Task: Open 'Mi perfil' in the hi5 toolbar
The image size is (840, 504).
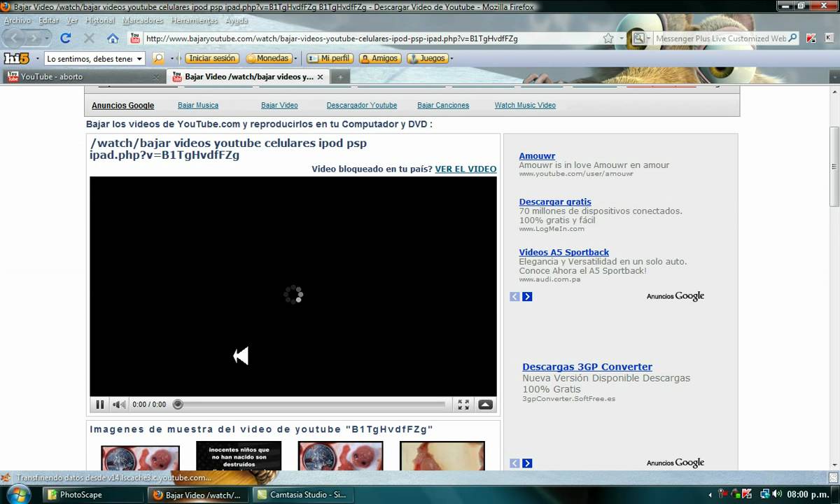Action: pos(330,59)
